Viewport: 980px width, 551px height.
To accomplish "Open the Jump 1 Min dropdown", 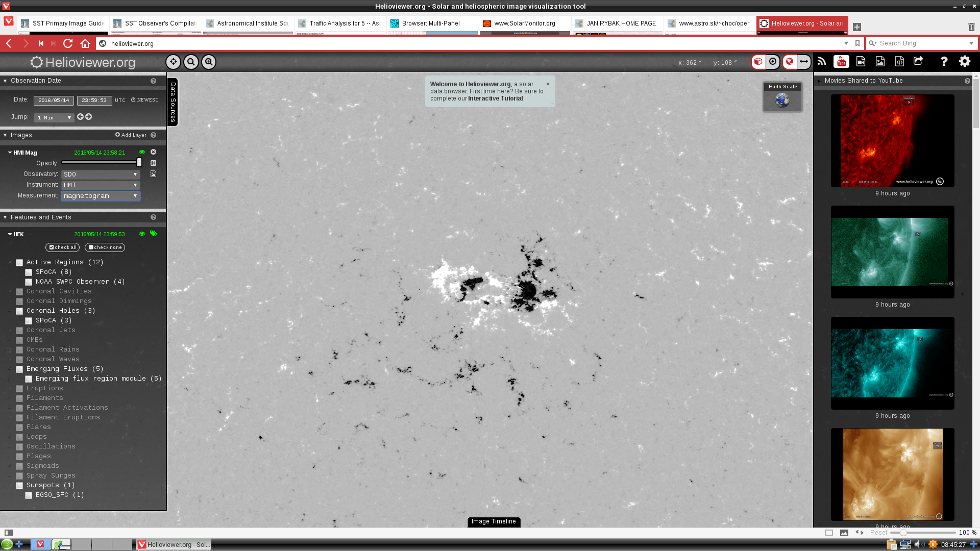I will pos(54,118).
